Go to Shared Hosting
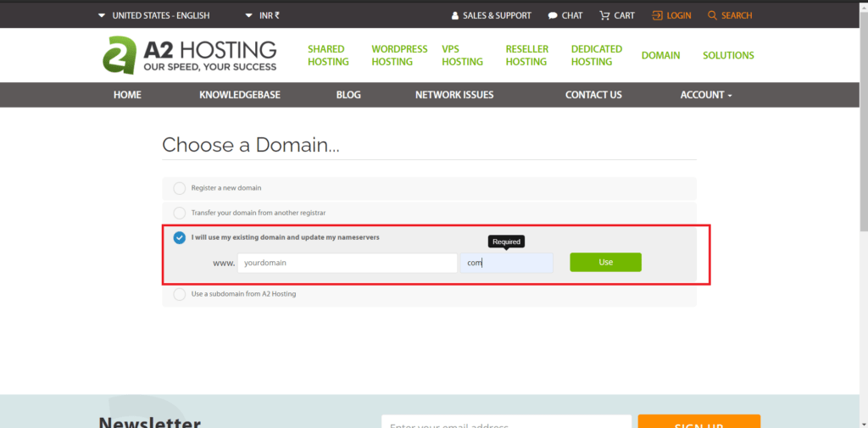The image size is (868, 428). (x=328, y=55)
